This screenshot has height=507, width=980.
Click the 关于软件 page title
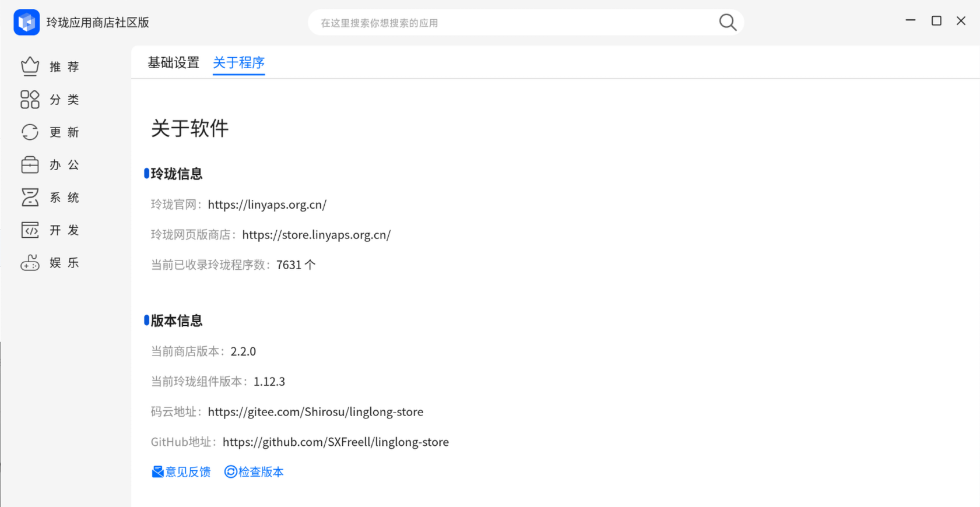[189, 128]
